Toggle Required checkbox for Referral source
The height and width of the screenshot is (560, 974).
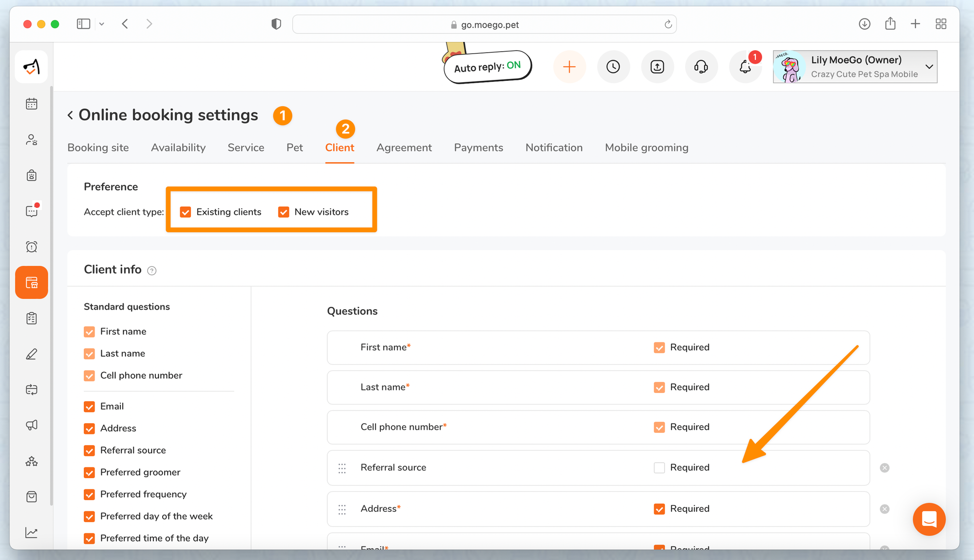[x=659, y=467]
